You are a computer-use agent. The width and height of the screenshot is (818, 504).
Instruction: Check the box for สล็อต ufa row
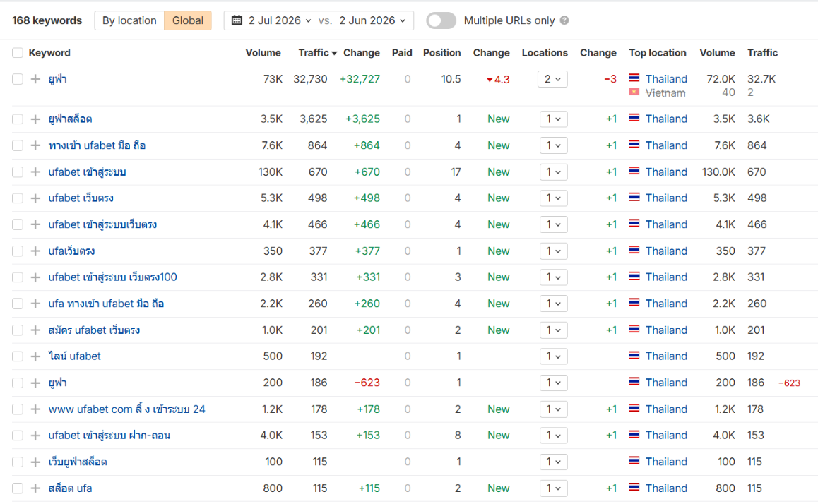click(18, 488)
